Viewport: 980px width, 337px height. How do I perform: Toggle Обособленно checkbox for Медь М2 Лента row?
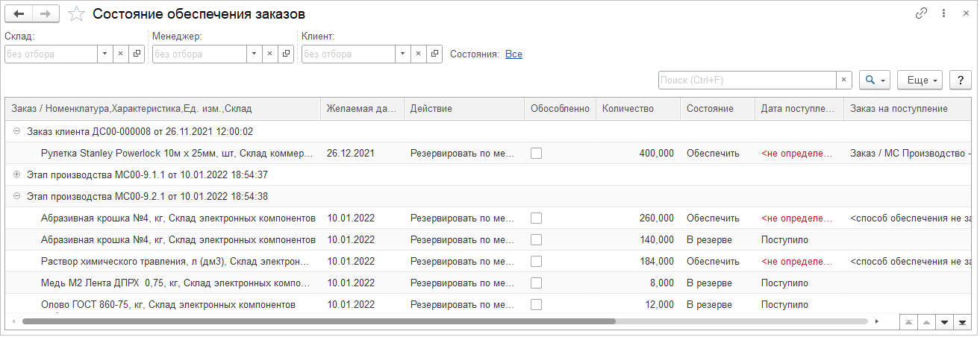(x=536, y=283)
